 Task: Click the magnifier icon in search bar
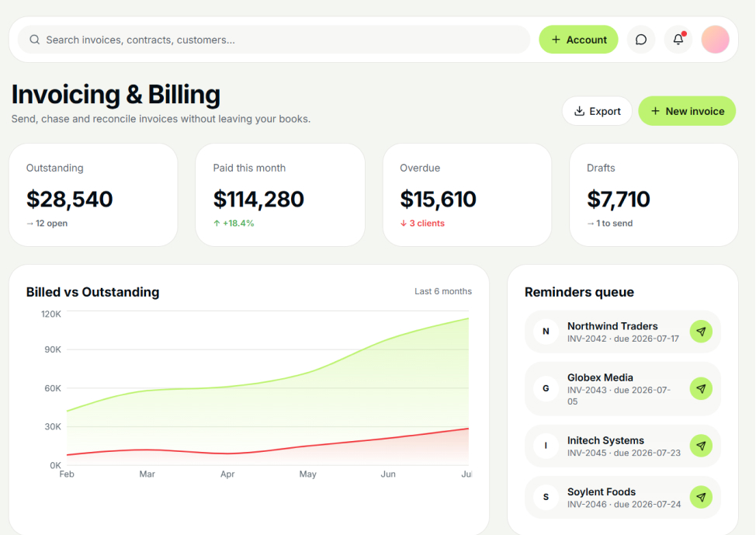coord(35,40)
